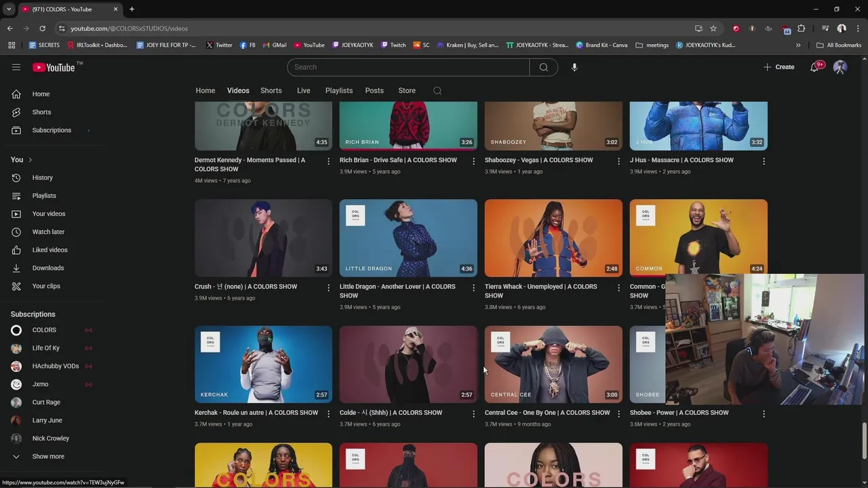The height and width of the screenshot is (488, 868).
Task: Open the Nick Crowley subscription
Action: [x=52, y=439]
